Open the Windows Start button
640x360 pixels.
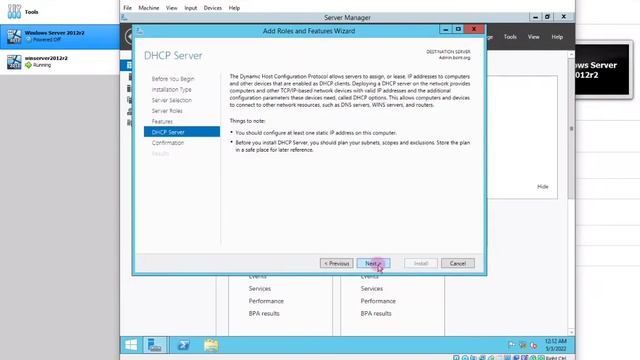click(131, 345)
